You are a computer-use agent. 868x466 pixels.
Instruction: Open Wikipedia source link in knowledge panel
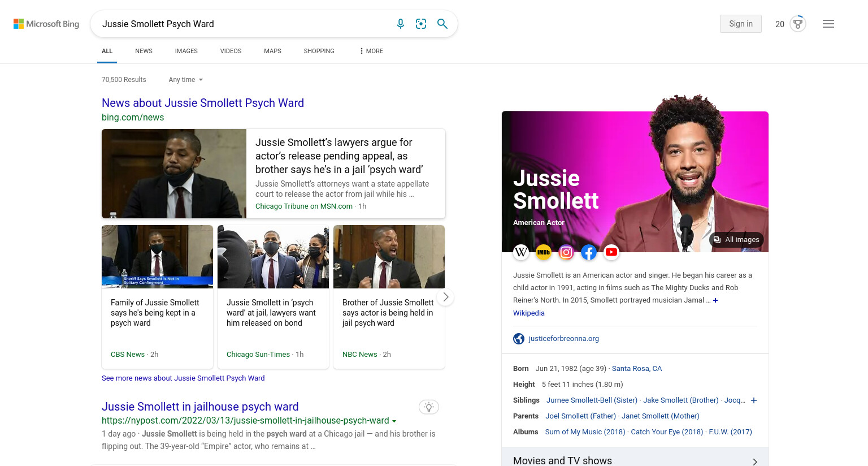coord(529,313)
